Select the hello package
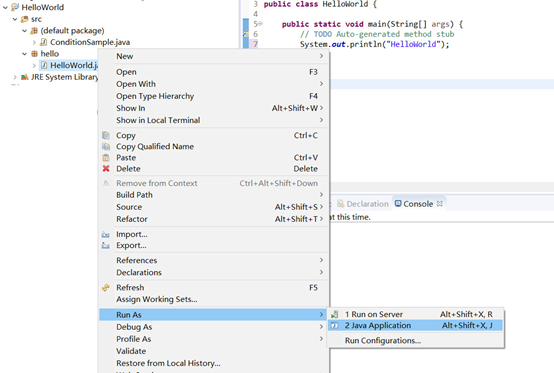This screenshot has height=373, width=554. [x=49, y=54]
